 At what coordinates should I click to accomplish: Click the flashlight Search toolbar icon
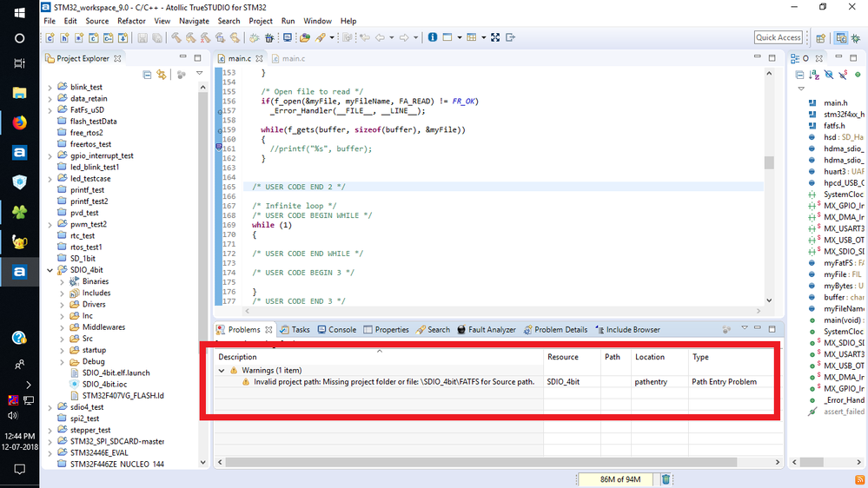[x=321, y=37]
